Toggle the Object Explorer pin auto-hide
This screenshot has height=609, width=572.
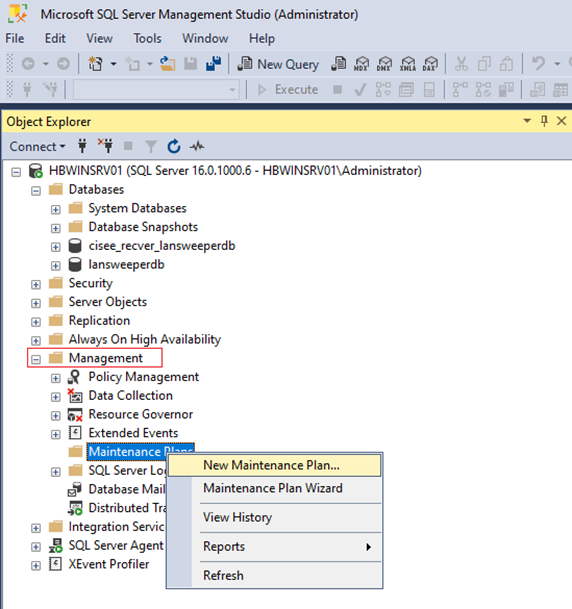(x=544, y=121)
